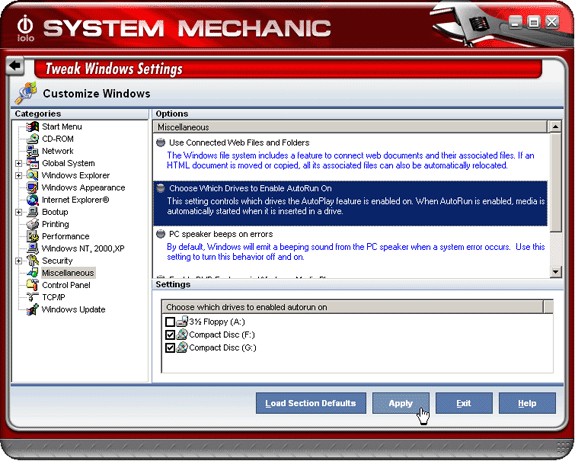
Task: Click the Windows Appearance category icon
Action: (x=33, y=188)
